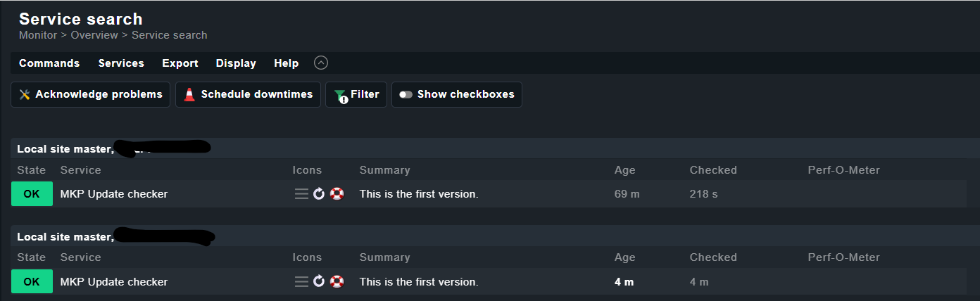This screenshot has width=980, height=301.
Task: Go to Monitor in the breadcrumb
Action: point(38,35)
